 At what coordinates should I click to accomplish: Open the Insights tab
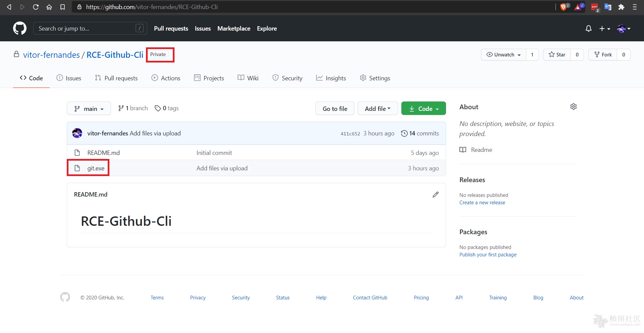click(x=331, y=78)
